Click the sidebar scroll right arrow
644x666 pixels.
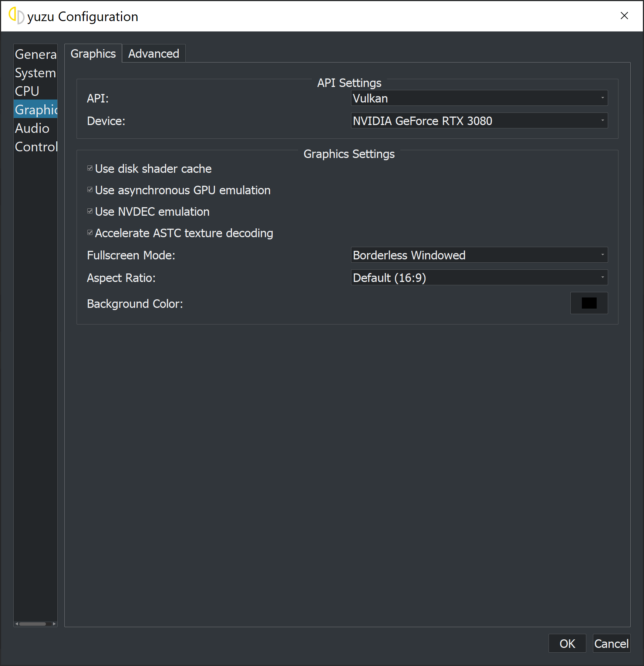coord(54,624)
